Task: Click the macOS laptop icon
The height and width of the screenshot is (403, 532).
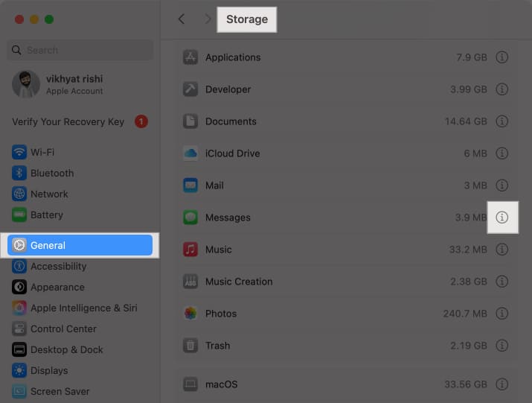Action: coord(190,384)
